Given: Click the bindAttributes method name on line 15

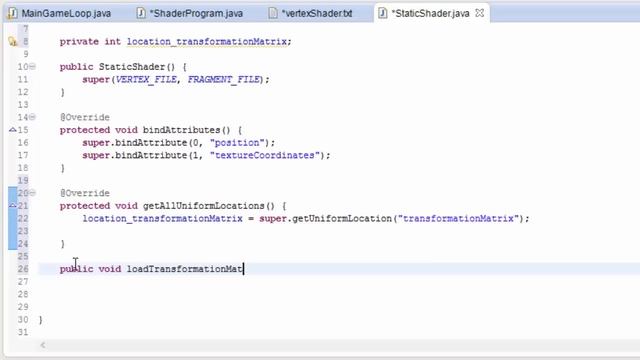Looking at the screenshot, I should click(182, 130).
